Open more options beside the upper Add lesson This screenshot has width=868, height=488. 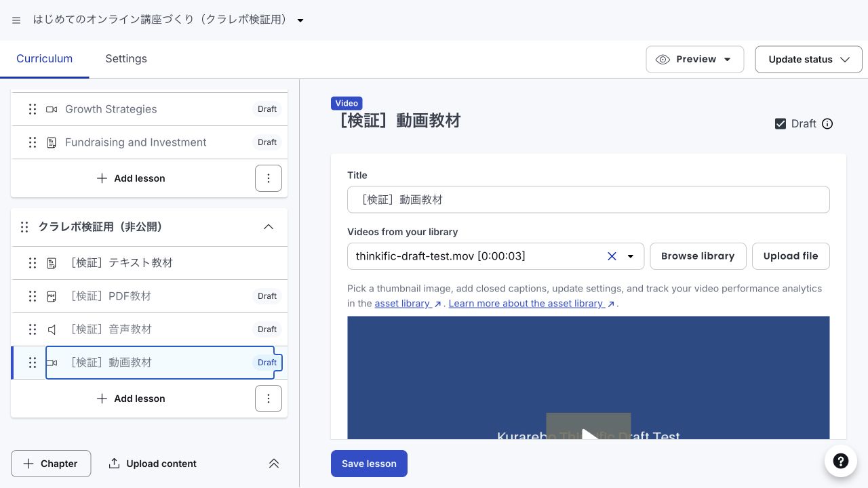269,178
